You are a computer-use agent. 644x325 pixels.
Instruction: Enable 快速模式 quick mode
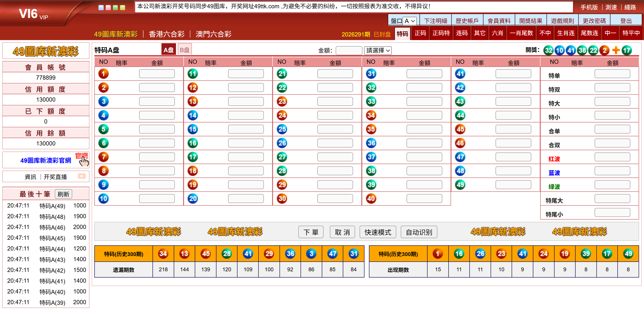pyautogui.click(x=378, y=232)
